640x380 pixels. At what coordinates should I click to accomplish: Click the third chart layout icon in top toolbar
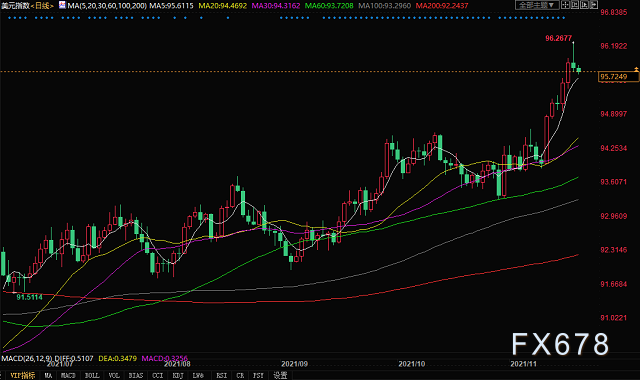pos(584,5)
